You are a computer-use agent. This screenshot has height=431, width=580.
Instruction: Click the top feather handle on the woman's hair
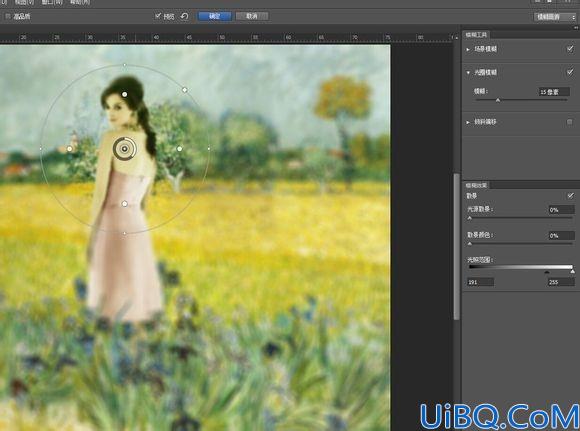point(125,94)
